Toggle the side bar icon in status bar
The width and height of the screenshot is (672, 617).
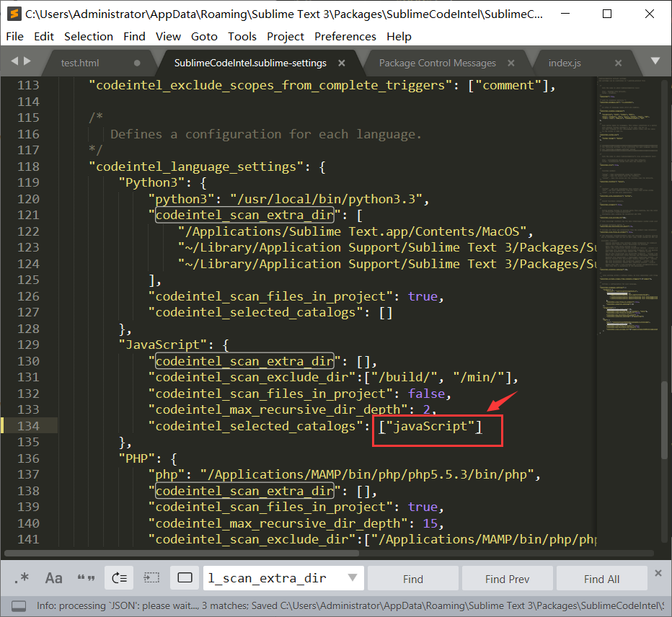pos(19,606)
